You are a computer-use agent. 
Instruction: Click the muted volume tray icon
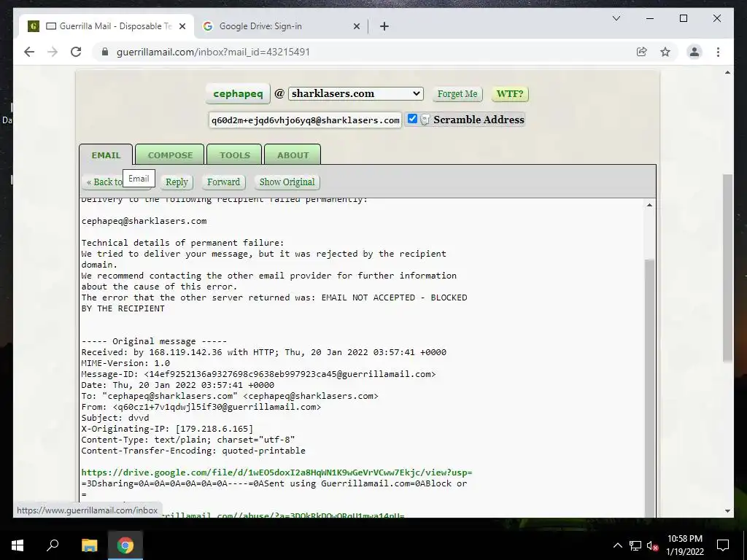pyautogui.click(x=652, y=545)
